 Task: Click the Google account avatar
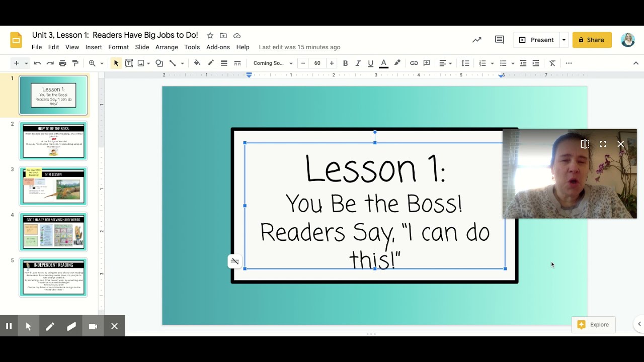coord(628,40)
